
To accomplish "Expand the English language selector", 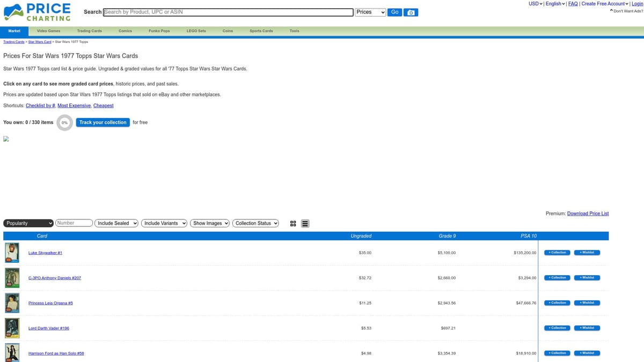I will click(x=555, y=4).
